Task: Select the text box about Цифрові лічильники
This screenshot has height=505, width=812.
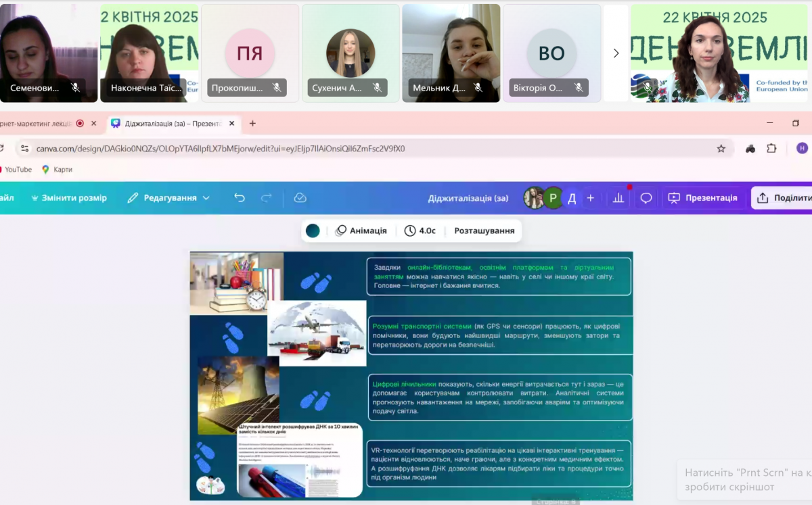Action: coord(501,398)
